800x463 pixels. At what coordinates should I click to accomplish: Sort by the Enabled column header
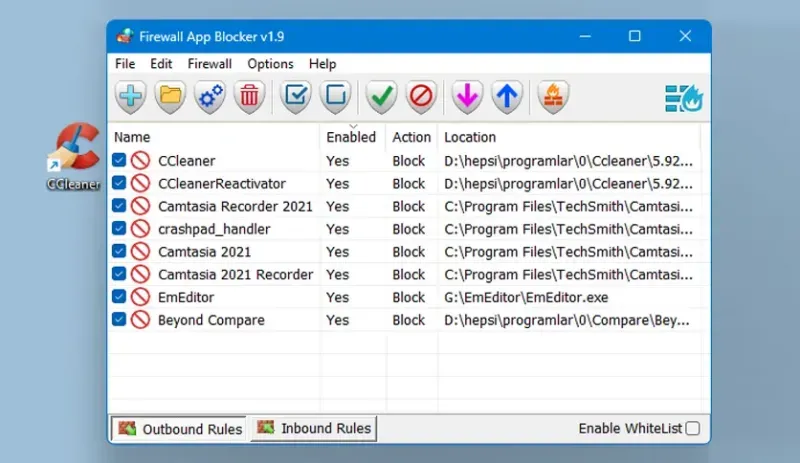(x=353, y=137)
